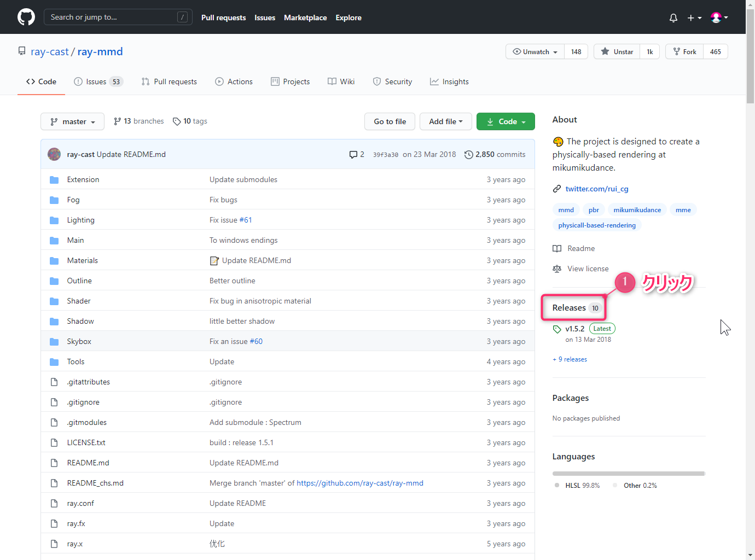Open the GitHub home logo
Image resolution: width=755 pixels, height=560 pixels.
click(x=26, y=17)
